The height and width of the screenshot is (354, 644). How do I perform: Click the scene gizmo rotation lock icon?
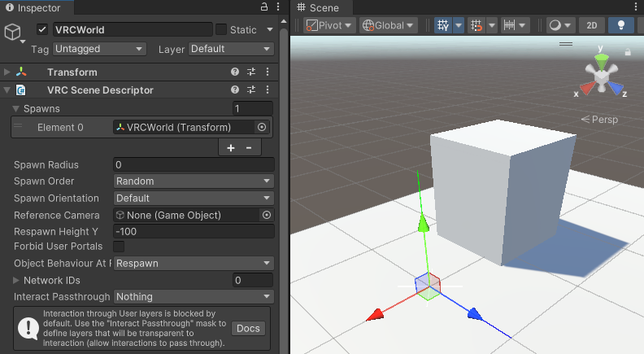point(628,52)
